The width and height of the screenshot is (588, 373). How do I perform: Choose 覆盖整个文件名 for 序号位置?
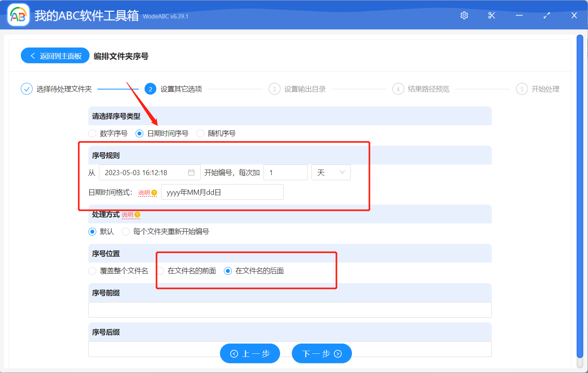[x=92, y=271]
